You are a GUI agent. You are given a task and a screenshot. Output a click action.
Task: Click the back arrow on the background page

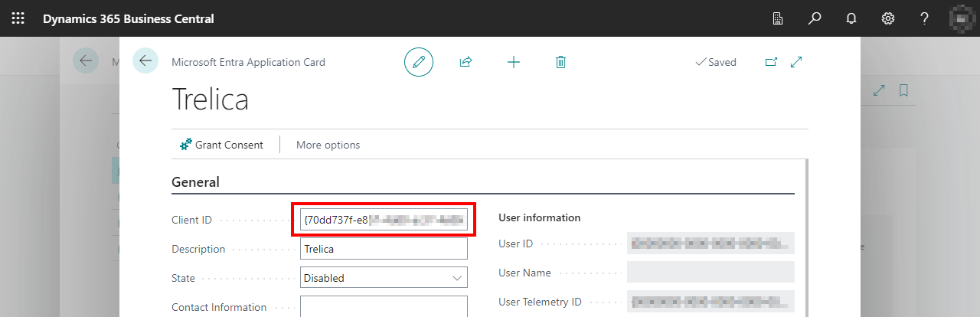[86, 60]
